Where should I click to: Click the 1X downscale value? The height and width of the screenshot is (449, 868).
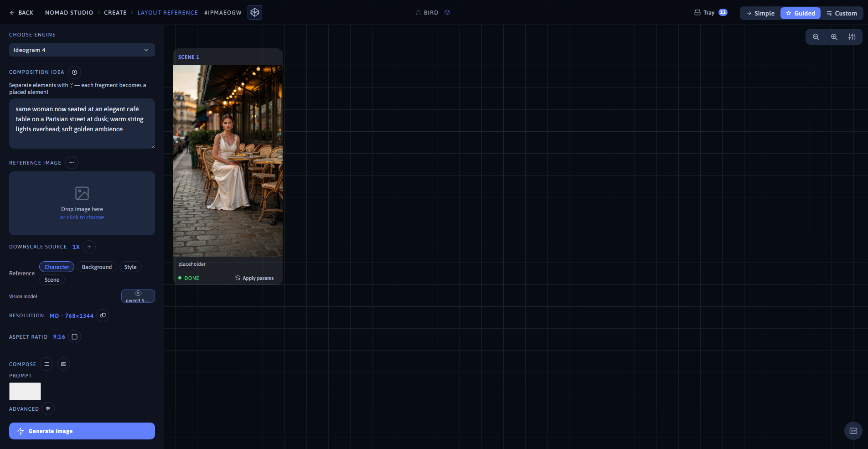pos(76,247)
